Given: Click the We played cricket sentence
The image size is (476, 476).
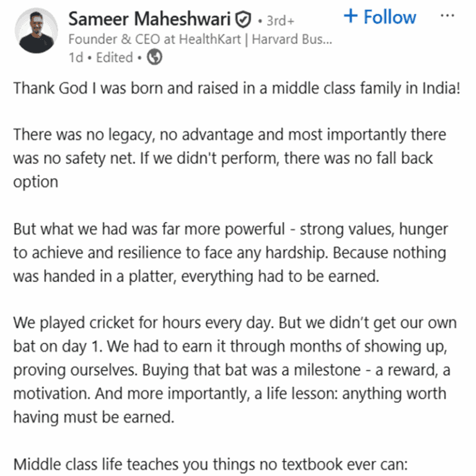Looking at the screenshot, I should coord(144,322).
